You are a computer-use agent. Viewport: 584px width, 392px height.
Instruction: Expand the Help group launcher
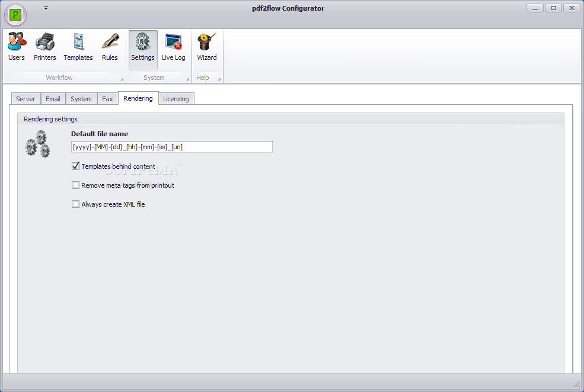tap(219, 79)
